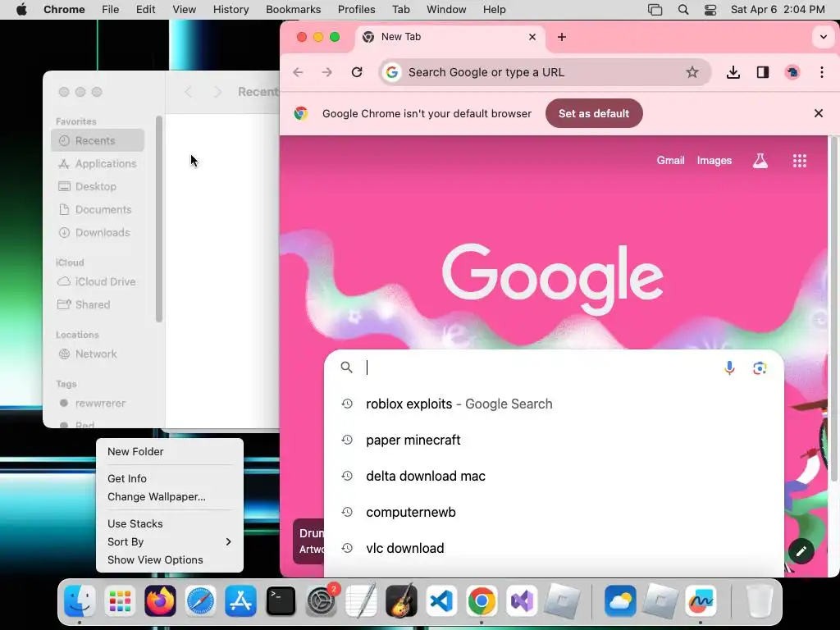Click the Chrome forward arrow
Screen dimensions: 840x630
click(x=326, y=72)
